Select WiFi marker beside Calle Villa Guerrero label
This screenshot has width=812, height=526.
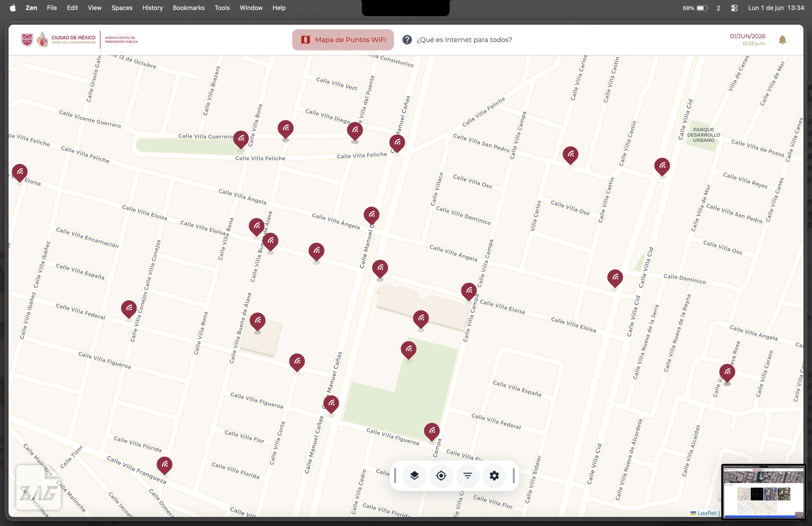pos(241,139)
